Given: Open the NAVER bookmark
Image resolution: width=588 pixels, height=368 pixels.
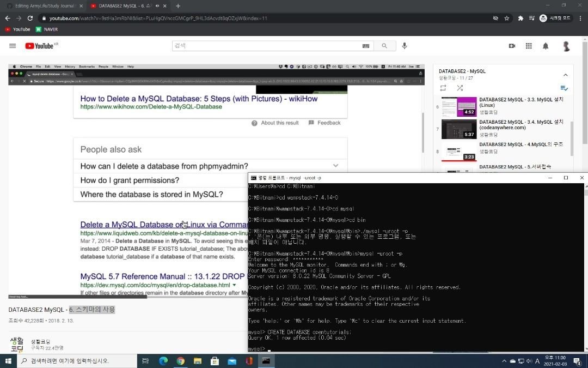Looking at the screenshot, I should 46,29.
